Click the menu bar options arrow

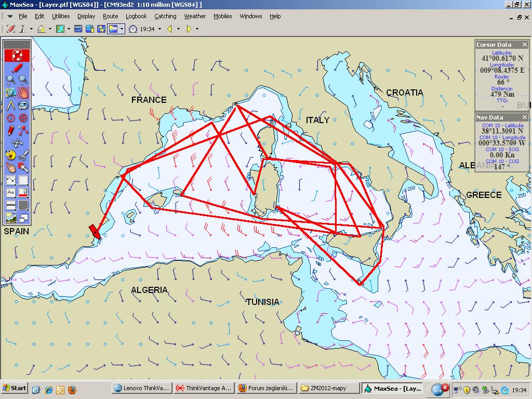click(x=10, y=16)
